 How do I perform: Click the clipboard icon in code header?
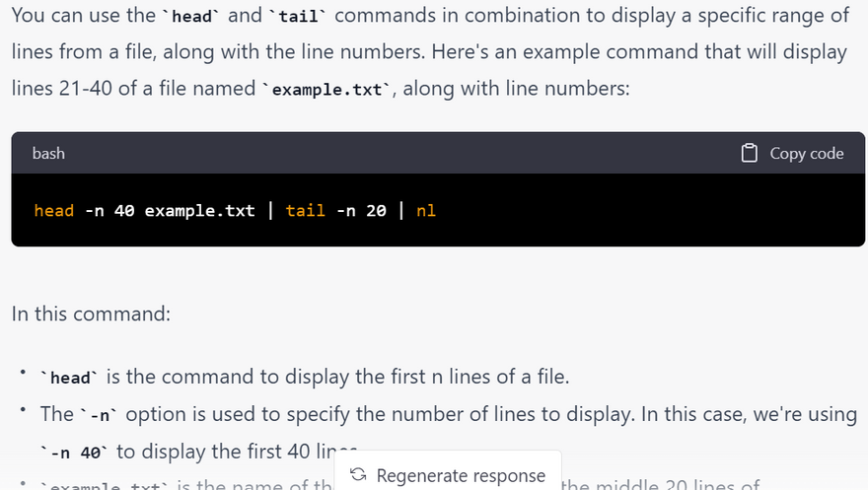pyautogui.click(x=750, y=153)
